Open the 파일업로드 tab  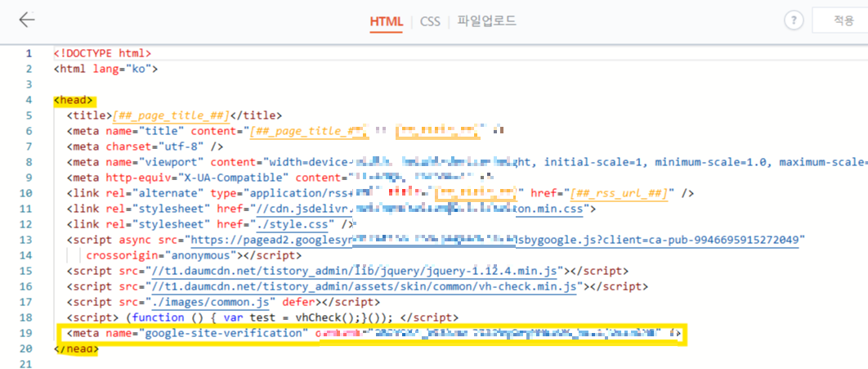click(486, 21)
